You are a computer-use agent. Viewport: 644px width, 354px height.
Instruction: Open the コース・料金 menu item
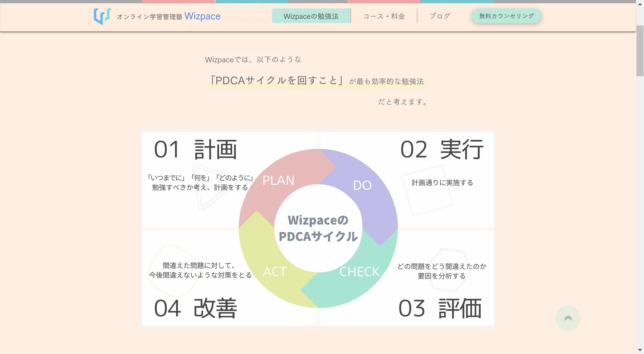[x=384, y=16]
